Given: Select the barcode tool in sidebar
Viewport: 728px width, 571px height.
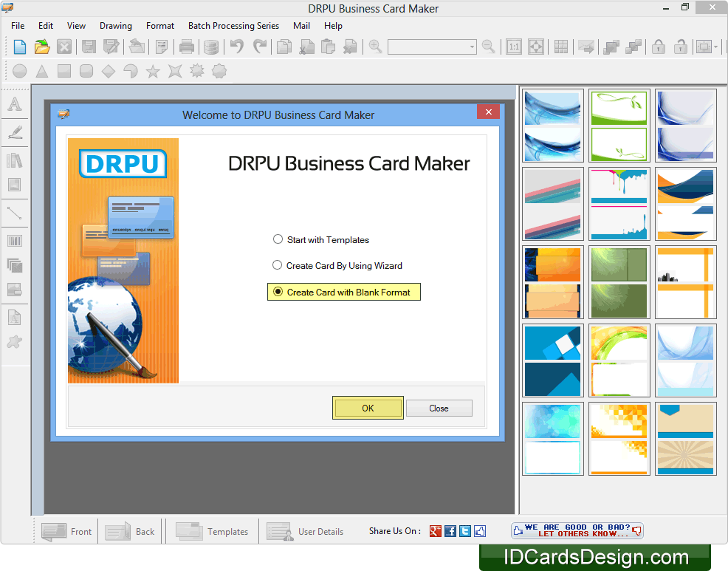Looking at the screenshot, I should coord(15,241).
